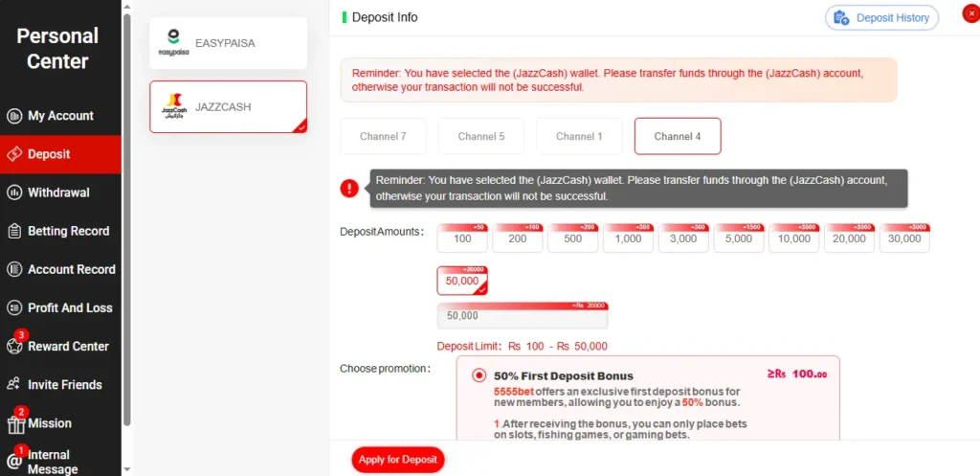Viewport: 980px width, 476px height.
Task: Open My Account page
Action: (x=60, y=116)
